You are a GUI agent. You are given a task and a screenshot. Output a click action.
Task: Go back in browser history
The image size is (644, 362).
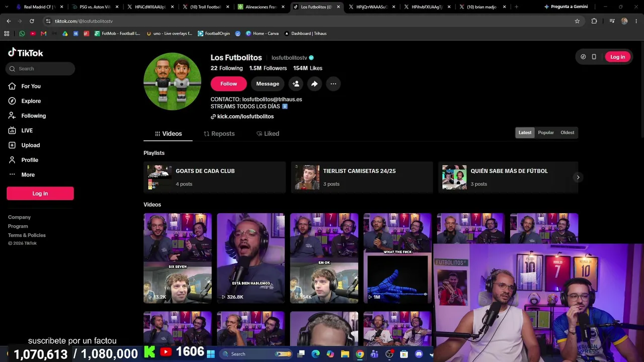click(9, 21)
